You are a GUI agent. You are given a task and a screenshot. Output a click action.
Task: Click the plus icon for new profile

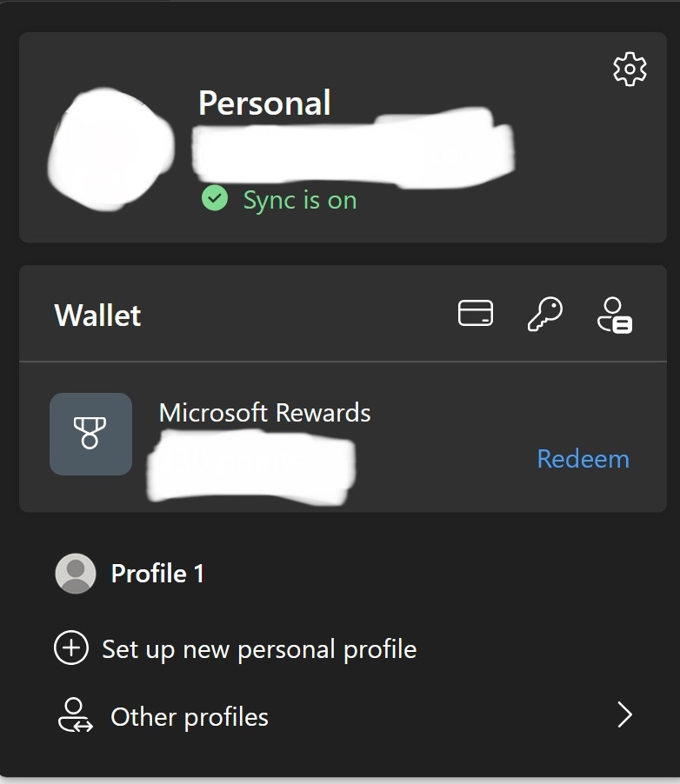point(71,648)
